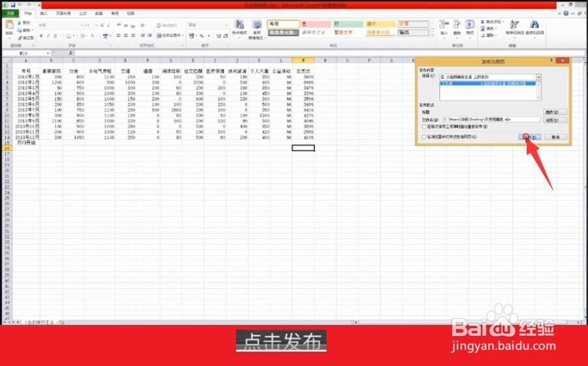Enable open published page in browser checkbox
This screenshot has height=366, width=588.
(424, 137)
